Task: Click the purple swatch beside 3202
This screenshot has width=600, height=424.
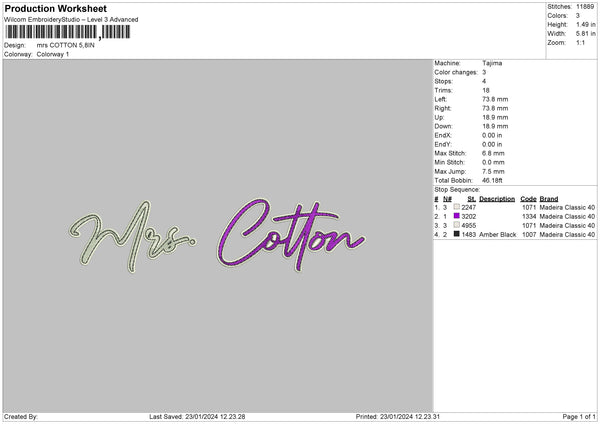Action: tap(457, 216)
